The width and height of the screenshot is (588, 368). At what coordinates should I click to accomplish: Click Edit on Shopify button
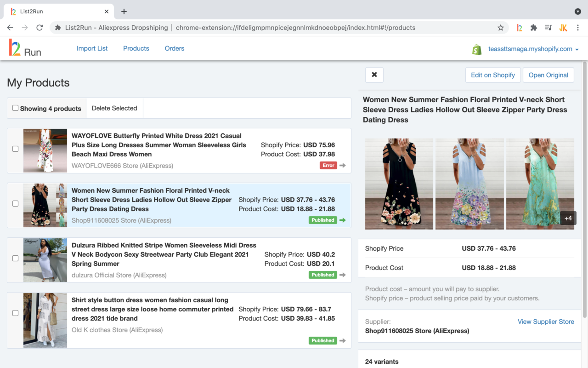[493, 75]
